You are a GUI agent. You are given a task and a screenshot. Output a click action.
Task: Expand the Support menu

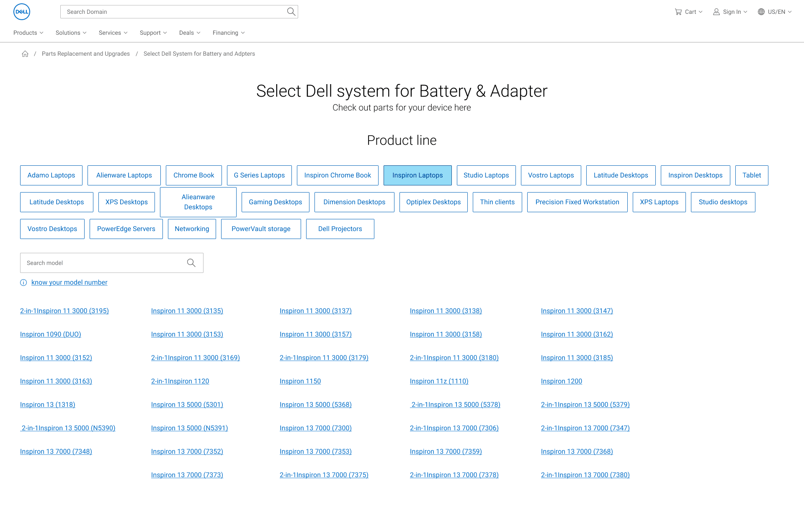(x=153, y=33)
